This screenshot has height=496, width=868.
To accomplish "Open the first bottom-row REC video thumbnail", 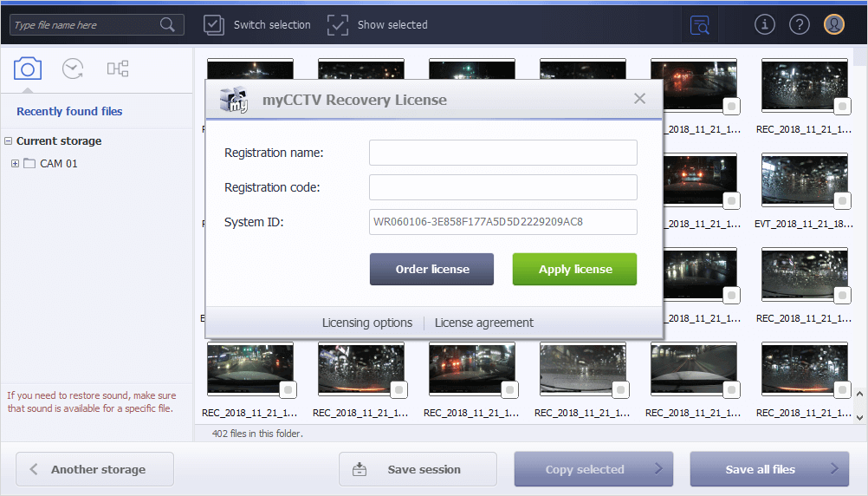I will pyautogui.click(x=250, y=369).
